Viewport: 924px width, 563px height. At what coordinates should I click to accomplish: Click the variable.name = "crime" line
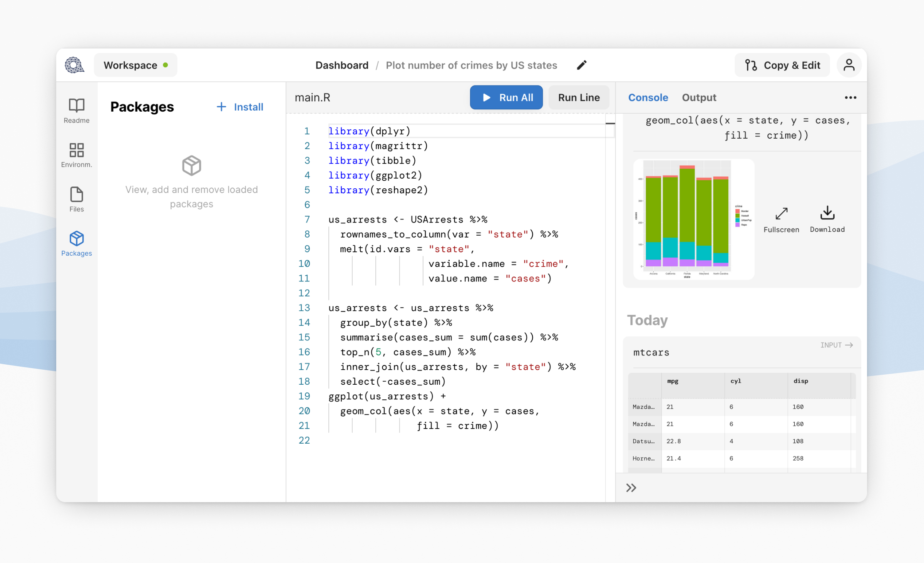point(498,263)
